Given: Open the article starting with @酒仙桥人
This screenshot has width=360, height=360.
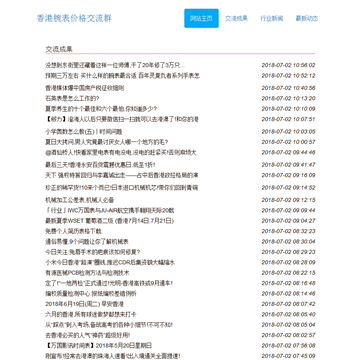Looking at the screenshot, I should click(121, 152).
